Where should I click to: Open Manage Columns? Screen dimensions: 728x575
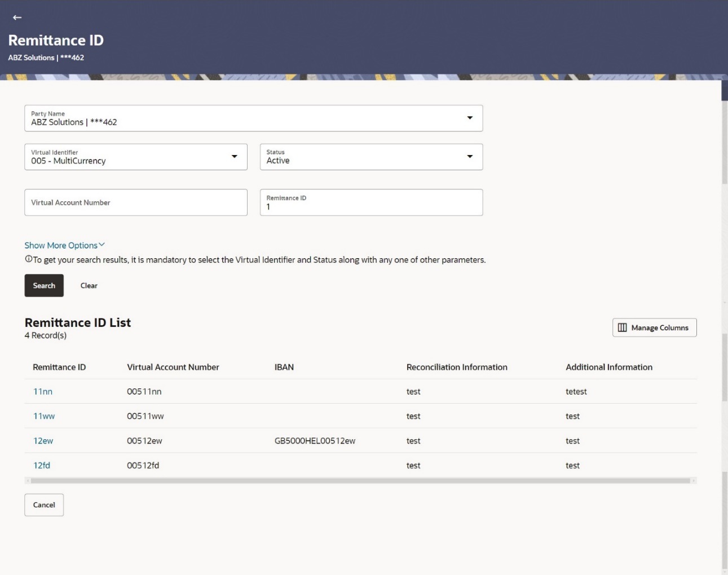click(654, 328)
